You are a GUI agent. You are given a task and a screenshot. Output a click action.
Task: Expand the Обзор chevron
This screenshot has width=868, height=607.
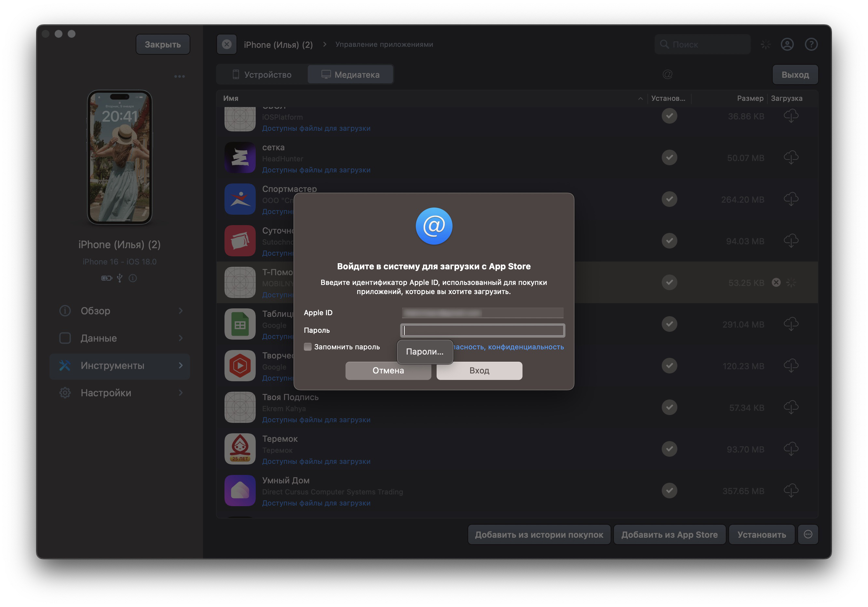coord(181,311)
